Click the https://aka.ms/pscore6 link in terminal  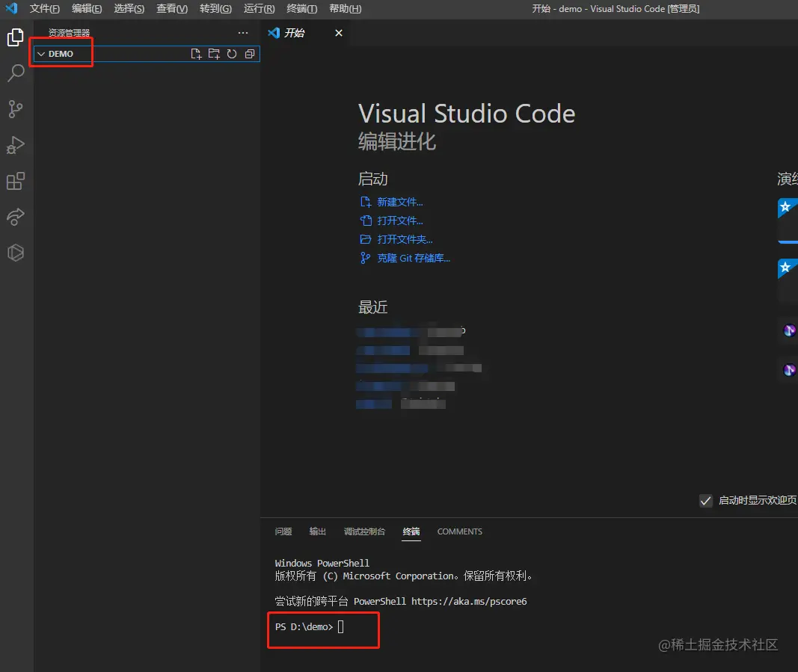tap(469, 601)
